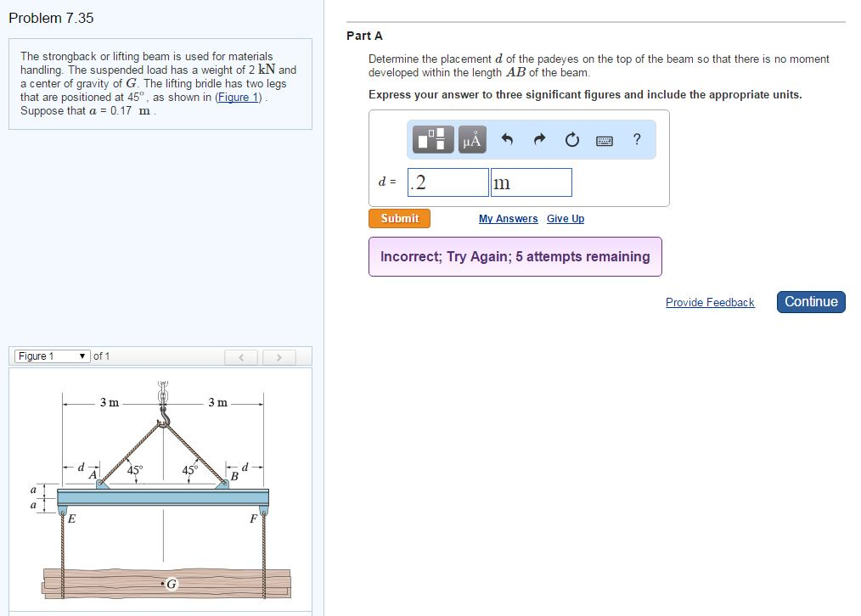
Task: Open the My Answers link
Action: [x=508, y=219]
